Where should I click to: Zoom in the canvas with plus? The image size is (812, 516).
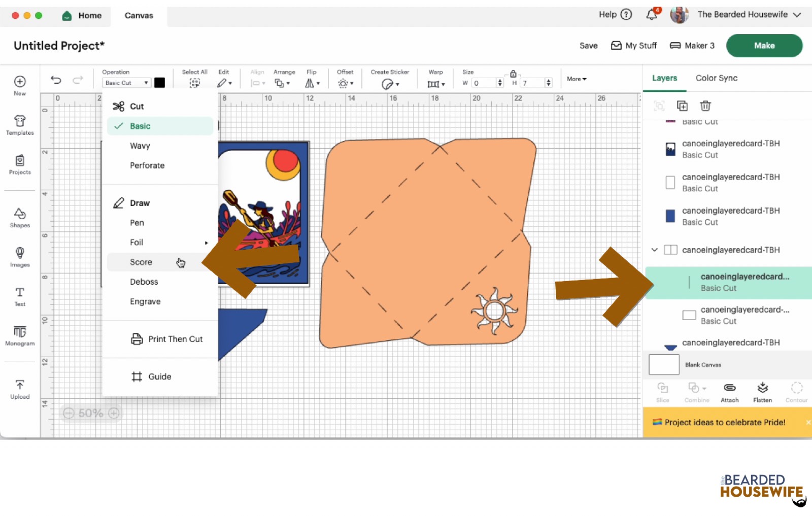coord(114,413)
